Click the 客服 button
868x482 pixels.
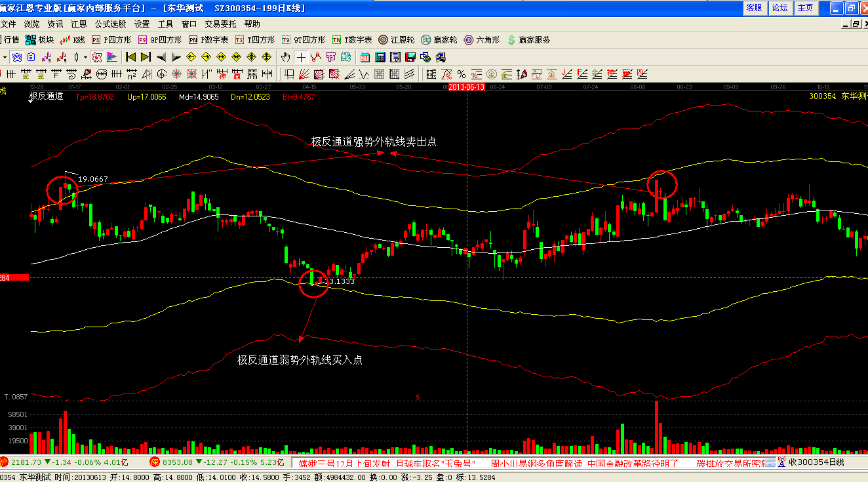754,8
